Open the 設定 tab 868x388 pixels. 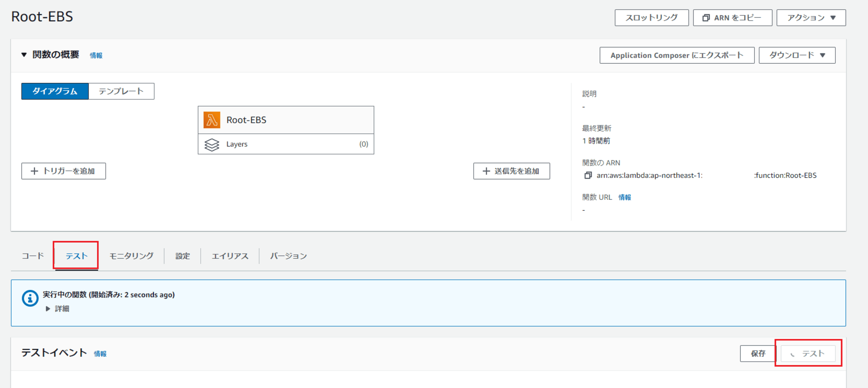(x=183, y=256)
